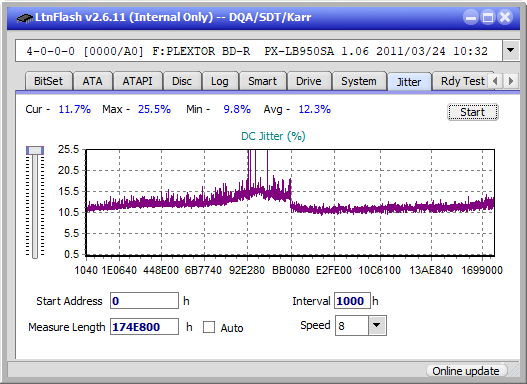This screenshot has height=384, width=527.
Task: Enable the Auto measure length checkbox
Action: pos(209,327)
